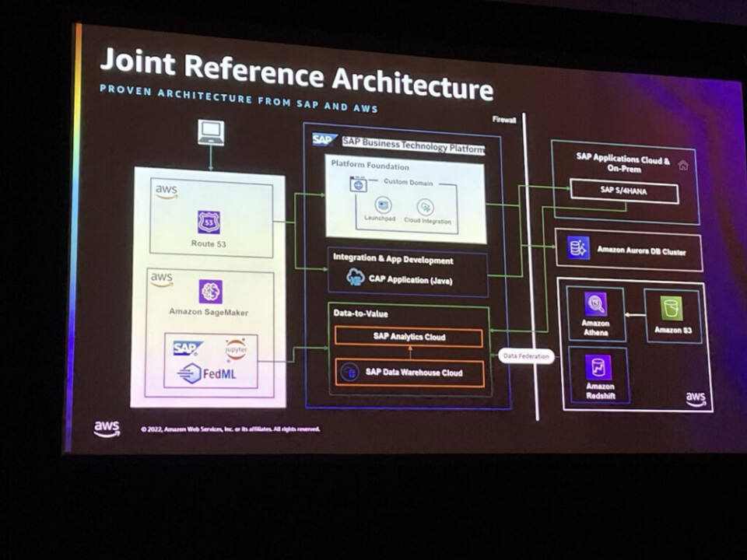Open the Amazon SageMaker brain icon
Image resolution: width=747 pixels, height=560 pixels.
211,292
